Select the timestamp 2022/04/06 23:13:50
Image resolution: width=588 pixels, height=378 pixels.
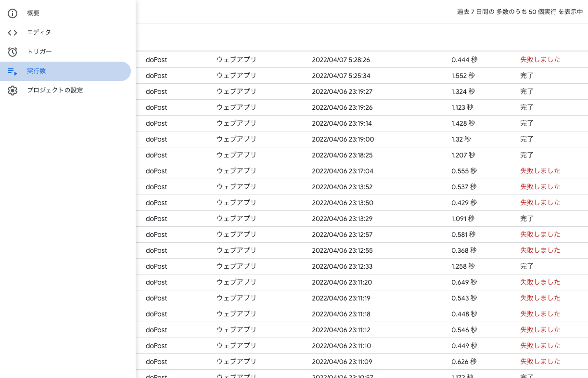click(343, 203)
